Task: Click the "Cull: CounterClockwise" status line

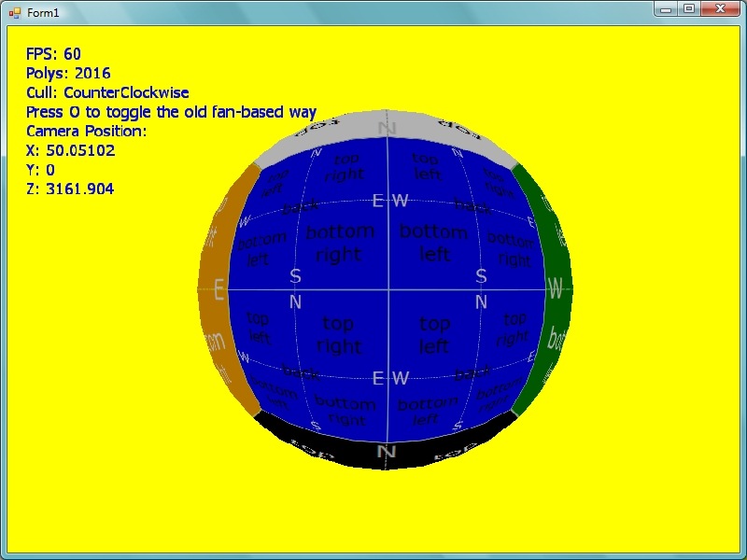Action: point(107,92)
